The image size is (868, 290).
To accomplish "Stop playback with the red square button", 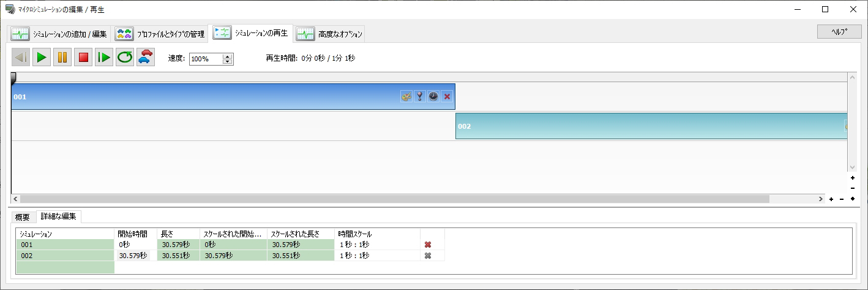I will [83, 58].
